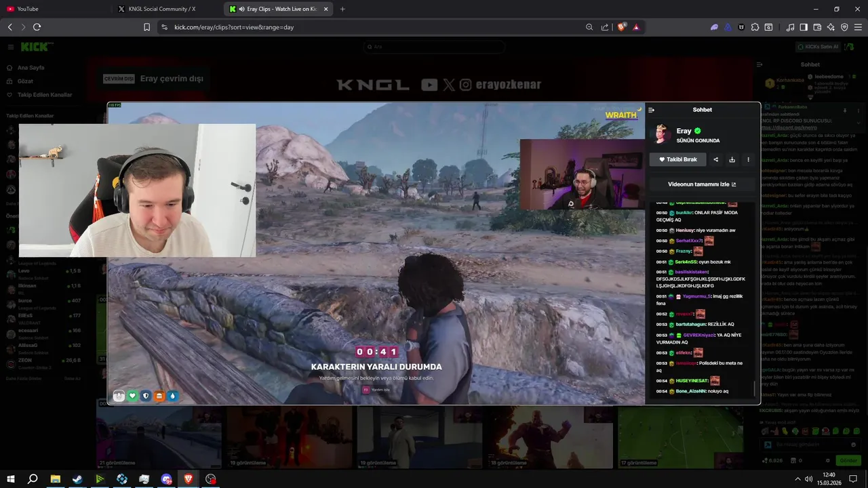Open clip thumbnail with 18 görüntüleme
This screenshot has width=868, height=488.
coord(550,437)
